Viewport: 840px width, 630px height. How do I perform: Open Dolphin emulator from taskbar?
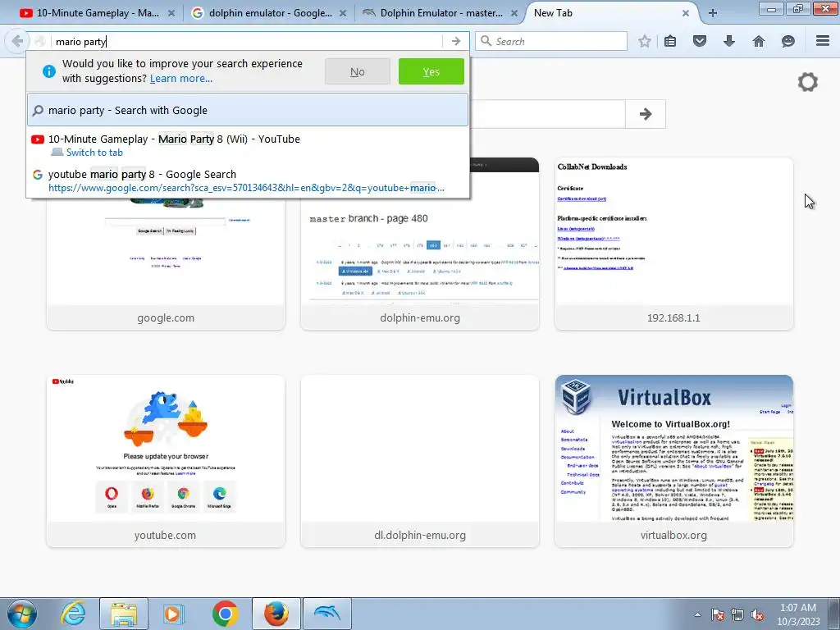[x=327, y=614]
